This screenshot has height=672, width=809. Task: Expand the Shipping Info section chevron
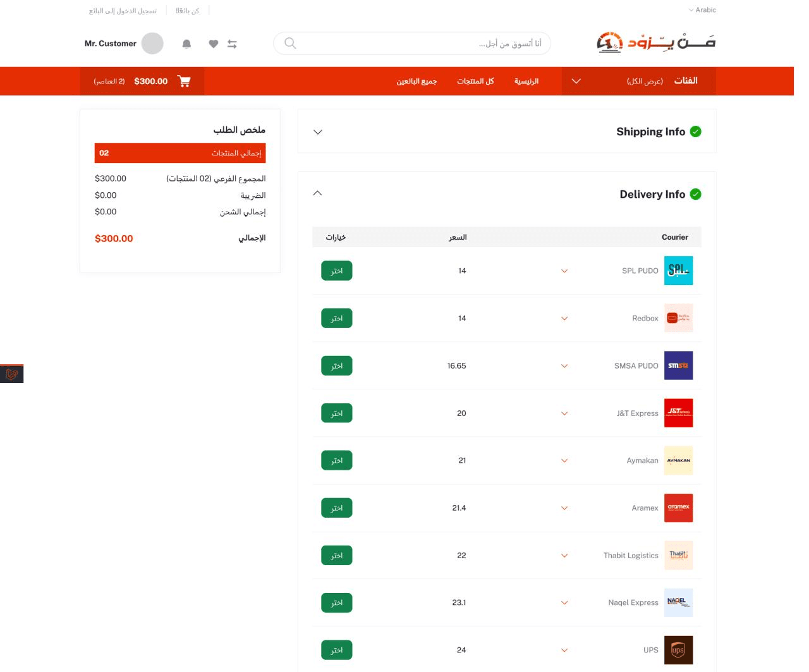pos(318,131)
